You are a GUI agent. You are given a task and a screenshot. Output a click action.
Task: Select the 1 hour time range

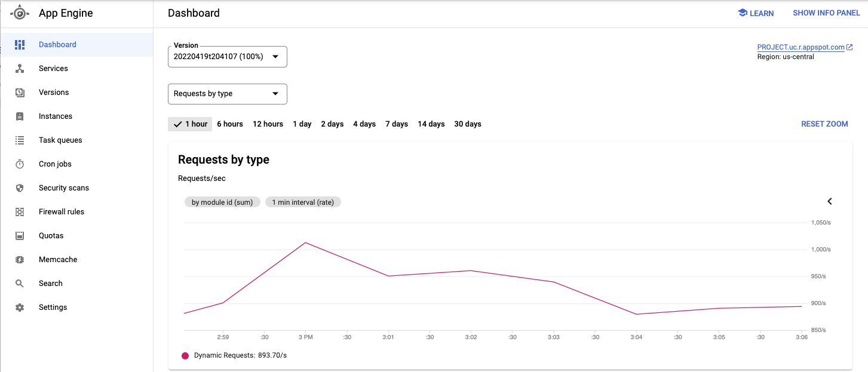point(190,124)
